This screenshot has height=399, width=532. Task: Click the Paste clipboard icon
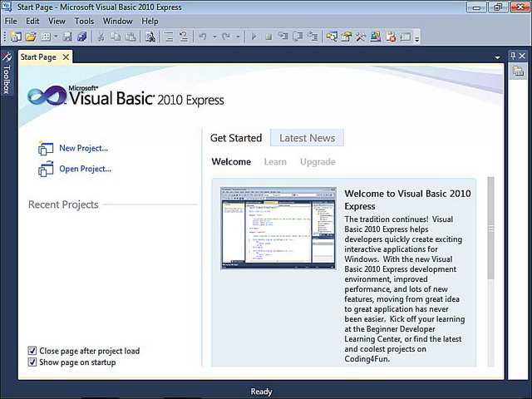pos(131,37)
